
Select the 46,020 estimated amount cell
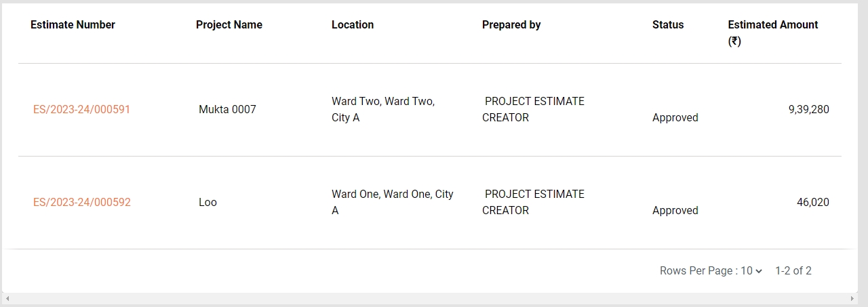(812, 202)
